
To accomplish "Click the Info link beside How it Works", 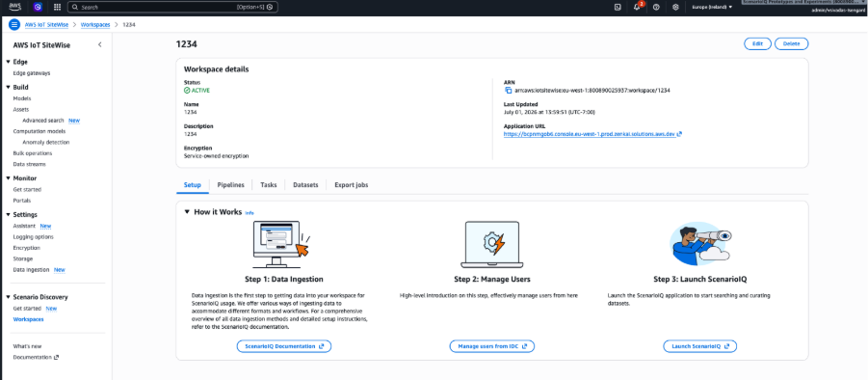I will coord(250,213).
